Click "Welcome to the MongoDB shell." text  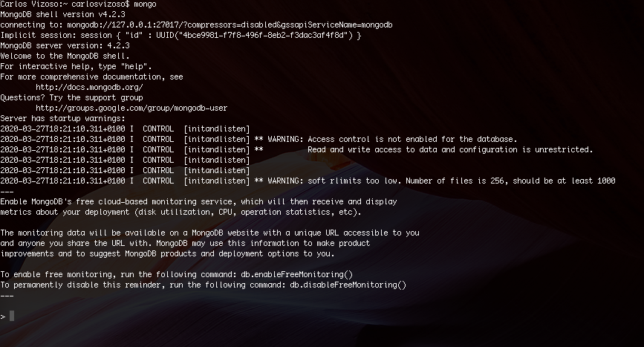pos(65,56)
